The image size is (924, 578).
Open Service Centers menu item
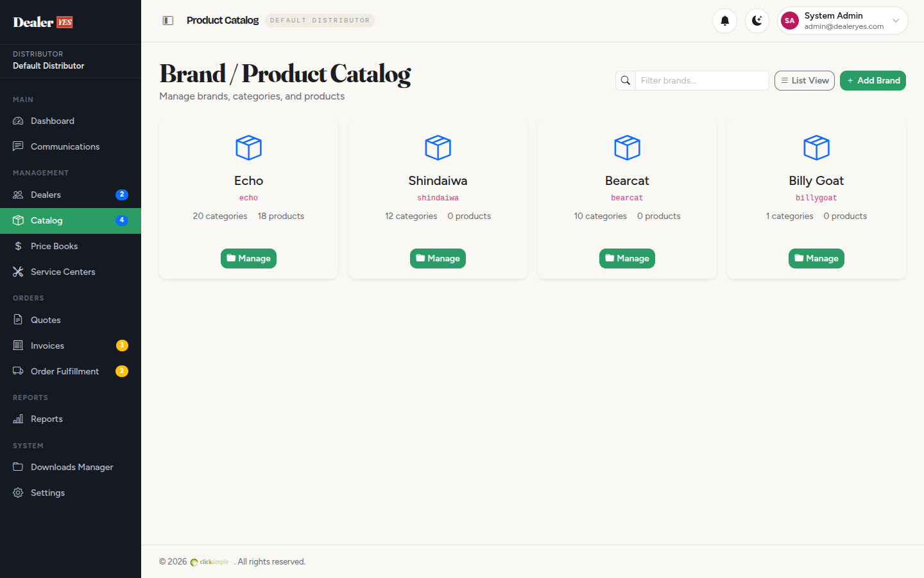point(71,272)
